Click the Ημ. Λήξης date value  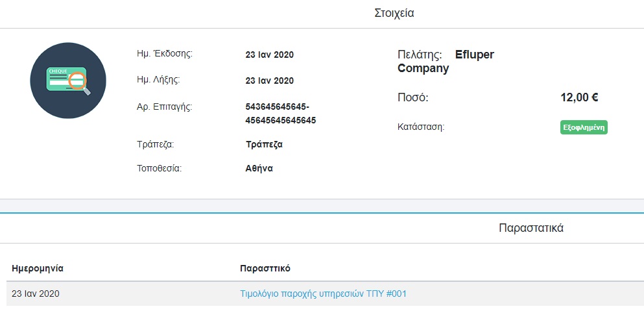tap(269, 81)
